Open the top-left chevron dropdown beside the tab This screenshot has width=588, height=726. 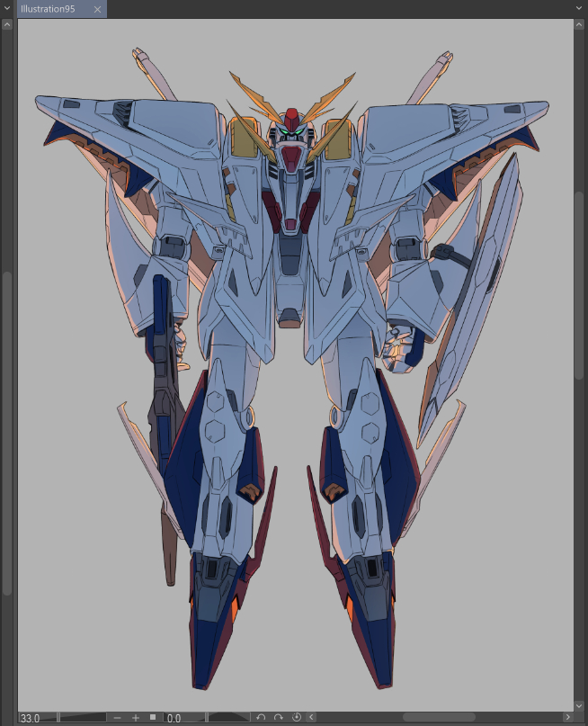7,9
